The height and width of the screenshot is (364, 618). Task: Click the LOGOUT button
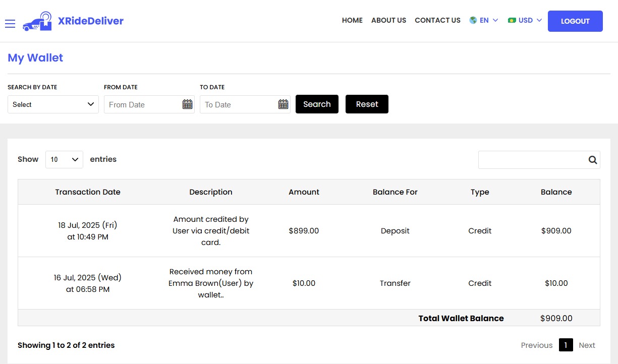pos(575,21)
